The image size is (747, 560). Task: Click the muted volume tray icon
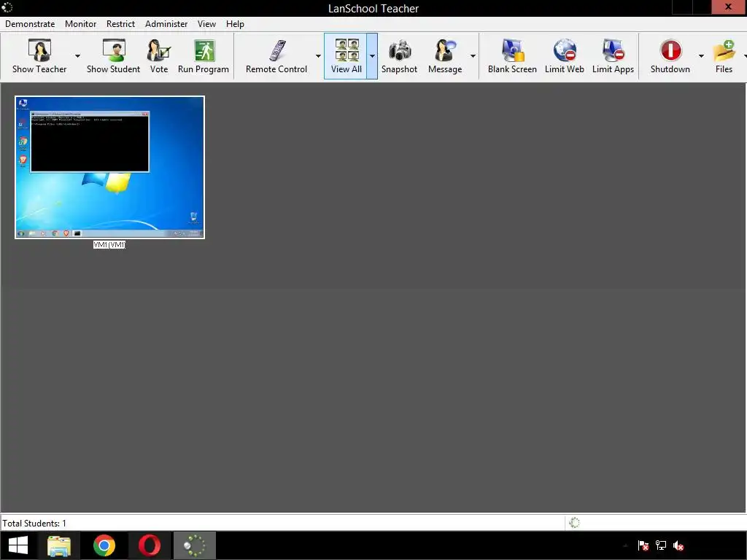(678, 545)
